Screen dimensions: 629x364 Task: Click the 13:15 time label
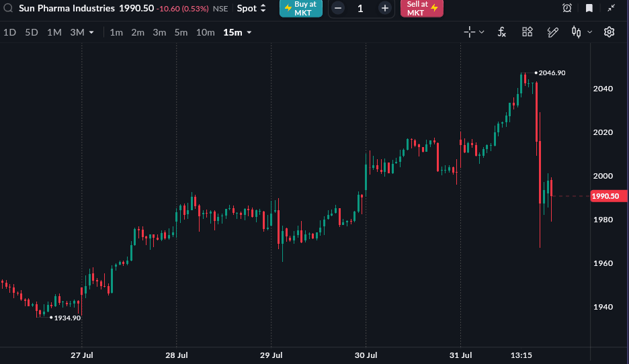pyautogui.click(x=521, y=355)
